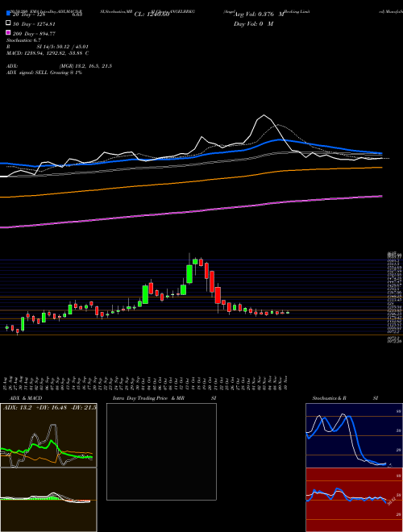Select the '200 Day = 894.77' legend text
403x532 pixels.
click(x=33, y=34)
